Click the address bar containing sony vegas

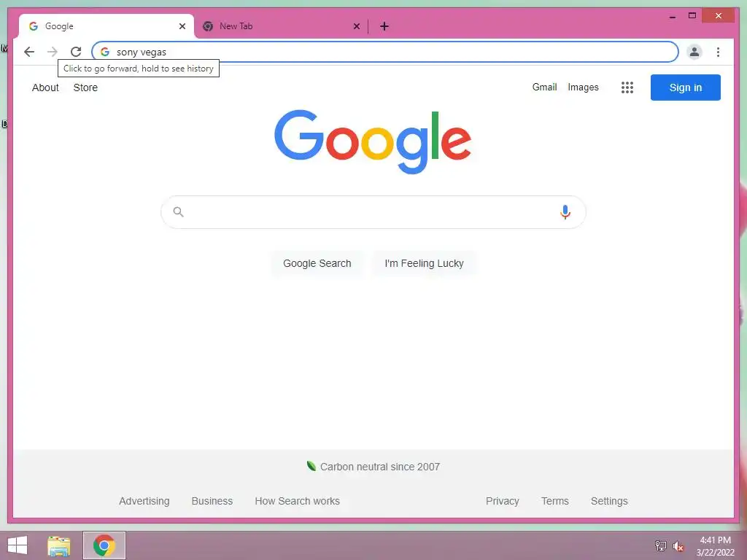pyautogui.click(x=385, y=52)
